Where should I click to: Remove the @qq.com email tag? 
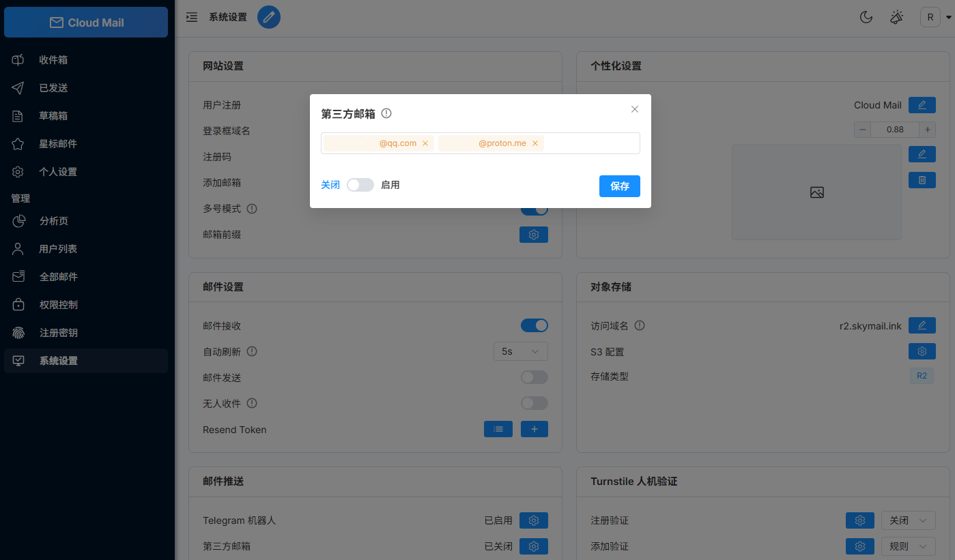[425, 143]
